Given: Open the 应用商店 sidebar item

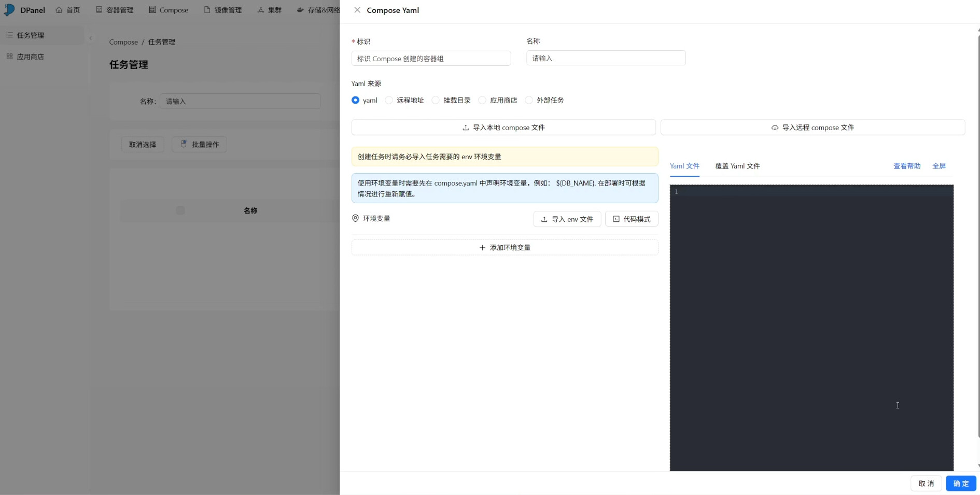Looking at the screenshot, I should pos(30,56).
